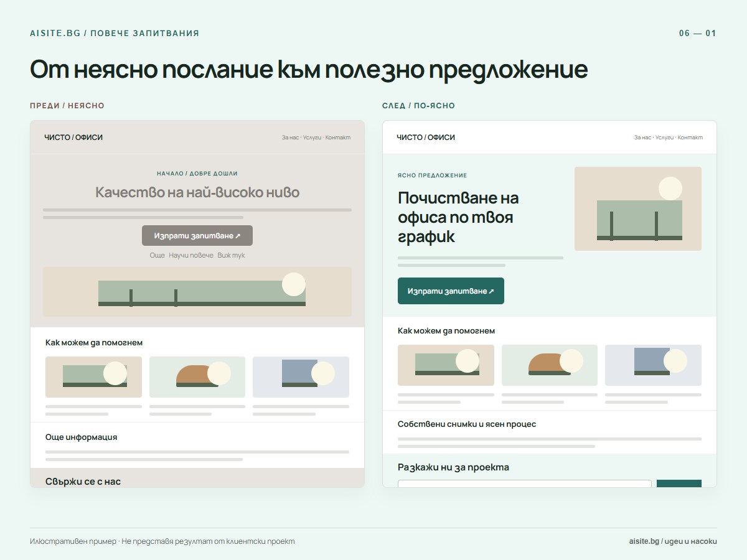Click the 'Чисто / Офиси' logo in the after mockup
Image resolution: width=747 pixels, height=560 pixels.
pos(426,138)
